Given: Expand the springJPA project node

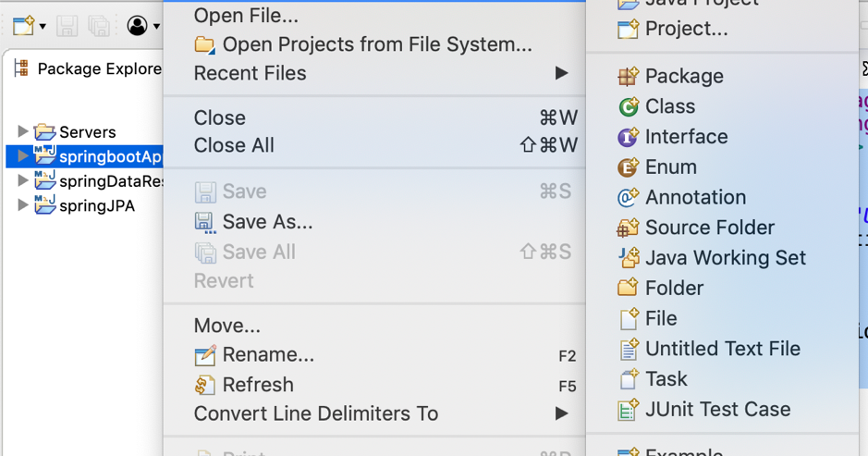Looking at the screenshot, I should [x=23, y=205].
